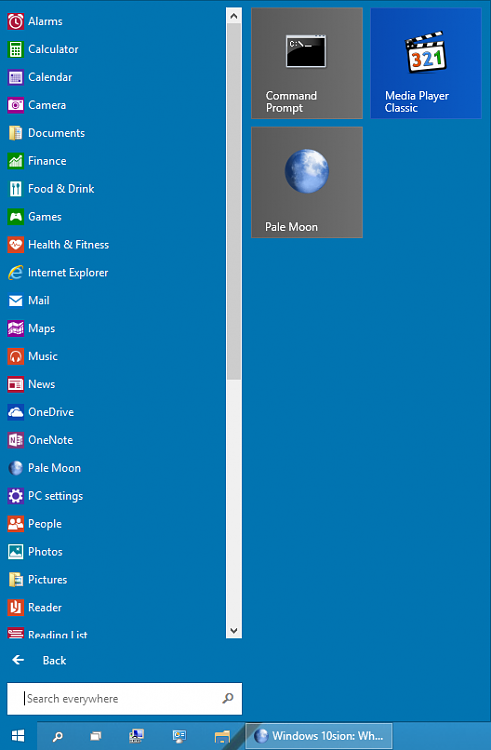491x750 pixels.
Task: Click Pale Moon icon in app list
Action: pos(15,468)
